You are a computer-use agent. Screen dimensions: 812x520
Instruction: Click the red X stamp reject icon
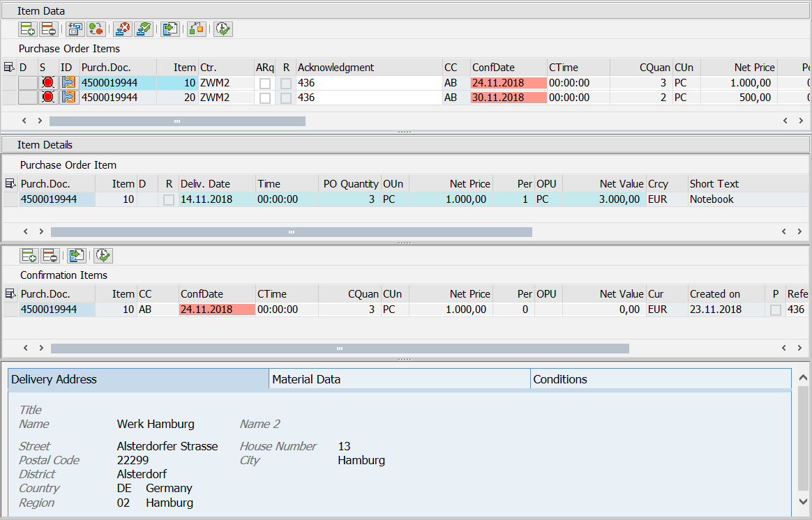click(x=122, y=29)
